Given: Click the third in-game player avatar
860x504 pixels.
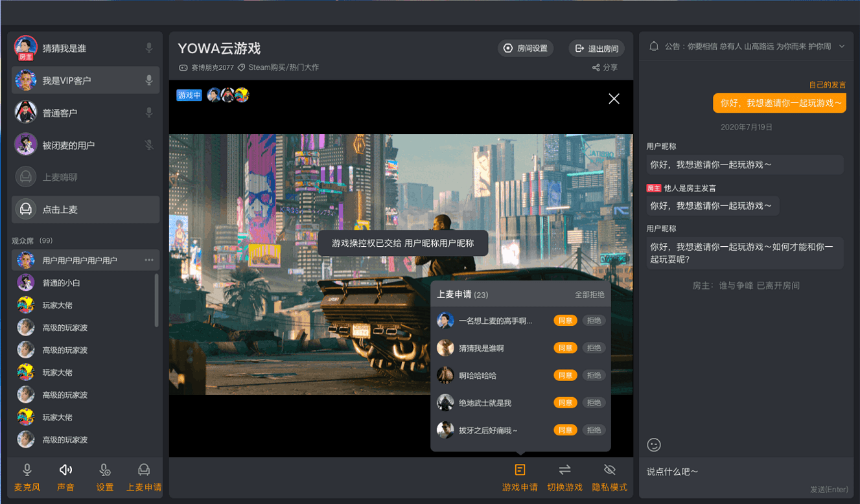Looking at the screenshot, I should (x=242, y=95).
